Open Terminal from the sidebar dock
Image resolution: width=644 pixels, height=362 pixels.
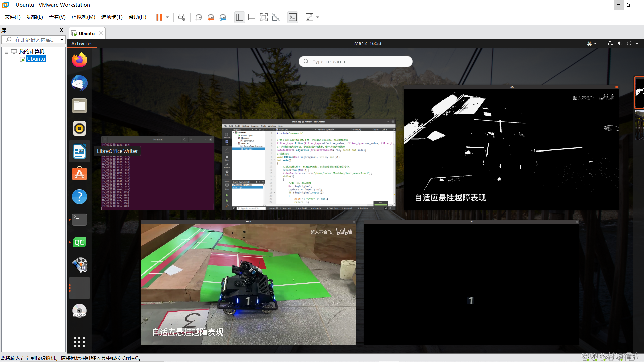79,219
